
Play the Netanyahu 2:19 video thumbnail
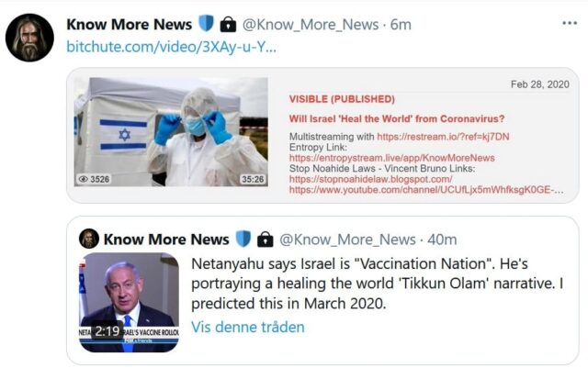click(129, 303)
